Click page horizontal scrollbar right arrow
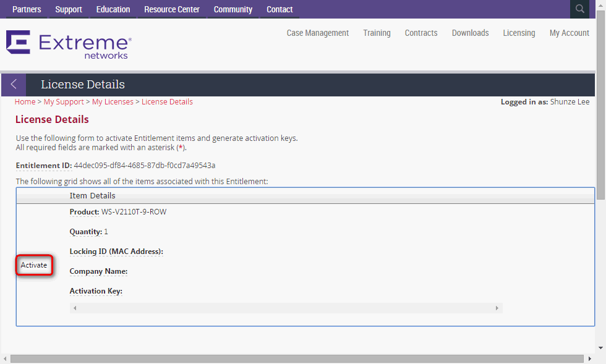Screen dimensions: 606x364 pyautogui.click(x=590, y=358)
